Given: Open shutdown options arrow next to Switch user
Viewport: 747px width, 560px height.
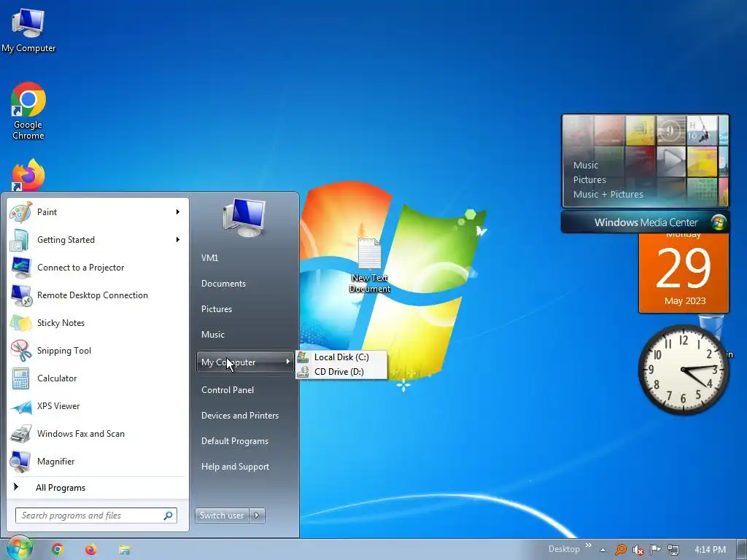Looking at the screenshot, I should pyautogui.click(x=257, y=516).
